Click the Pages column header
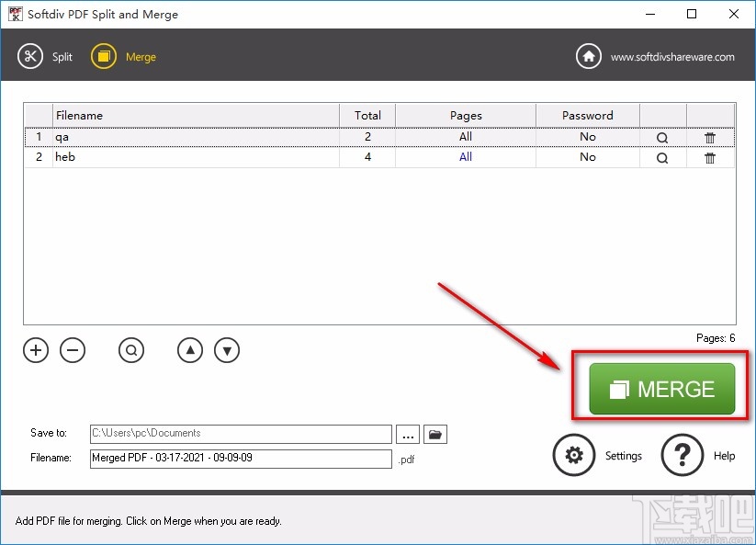The image size is (756, 545). tap(466, 115)
